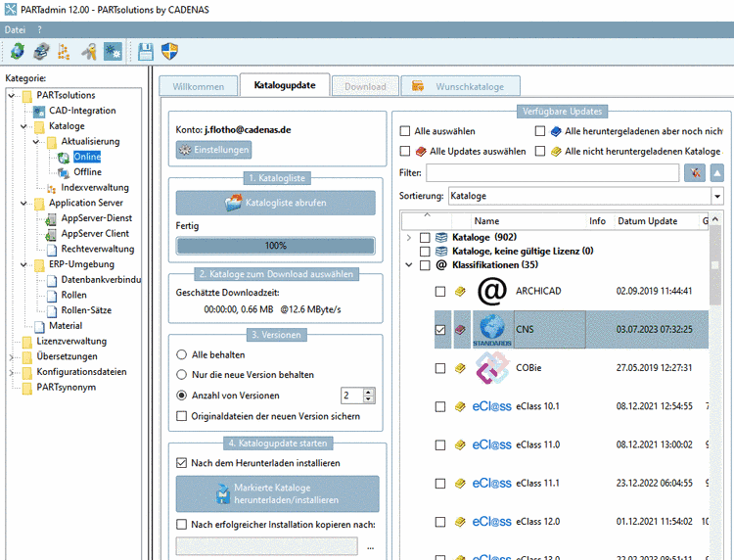Select the Anzahl von Versionen radio button
Screen dimensions: 734x560
[181, 396]
